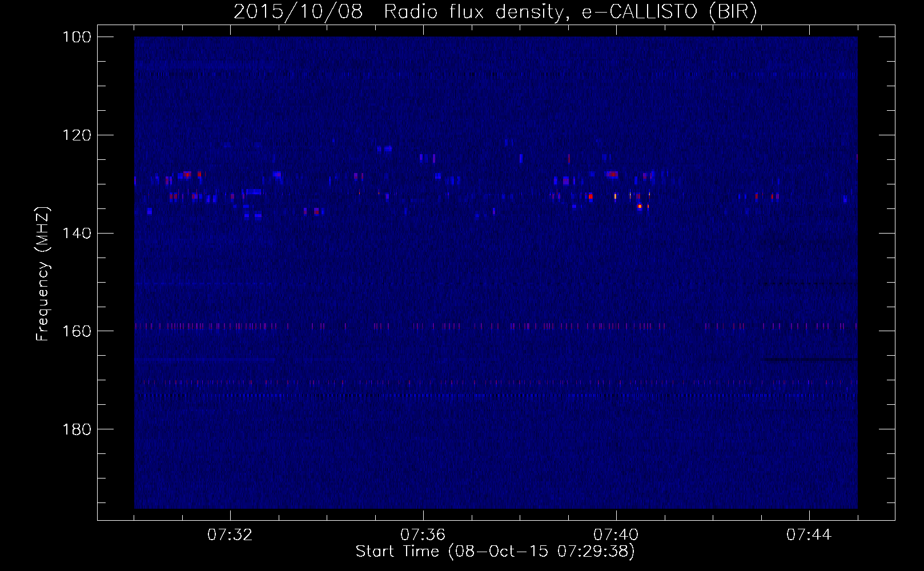Select the 140 frequency tick label

76,234
